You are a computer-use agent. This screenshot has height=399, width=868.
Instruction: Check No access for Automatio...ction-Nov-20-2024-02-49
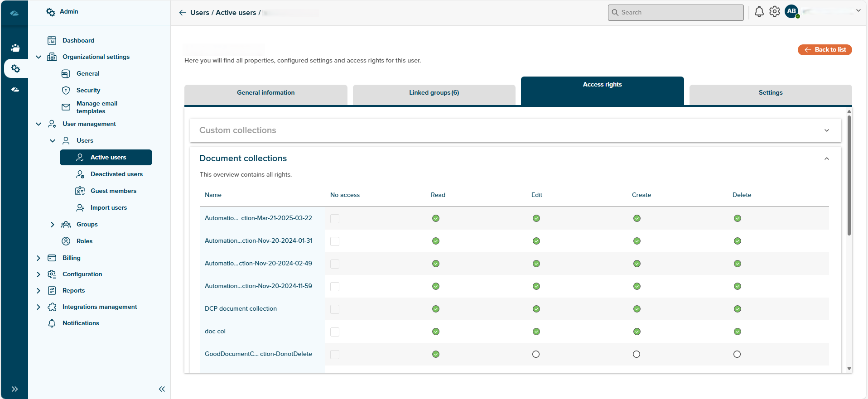coord(335,264)
